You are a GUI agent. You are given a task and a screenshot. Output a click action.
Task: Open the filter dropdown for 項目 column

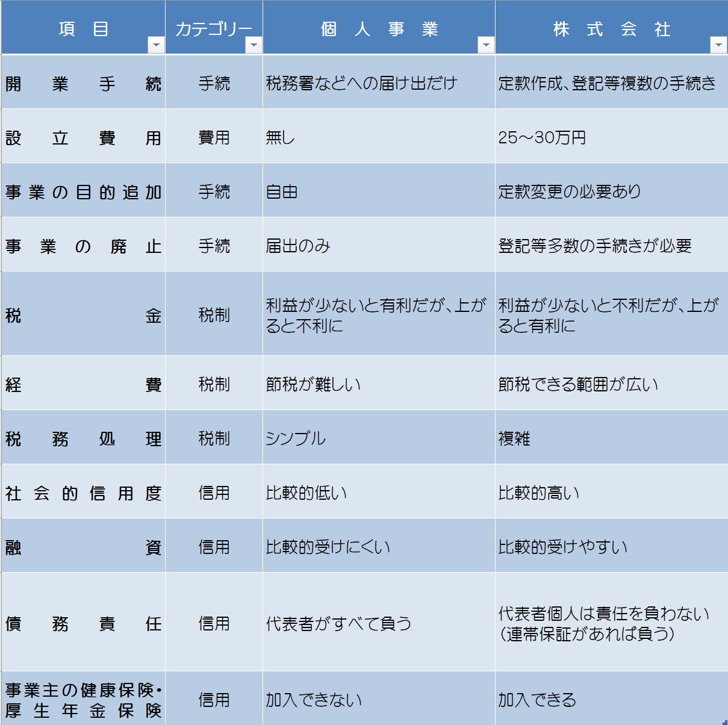coord(156,45)
